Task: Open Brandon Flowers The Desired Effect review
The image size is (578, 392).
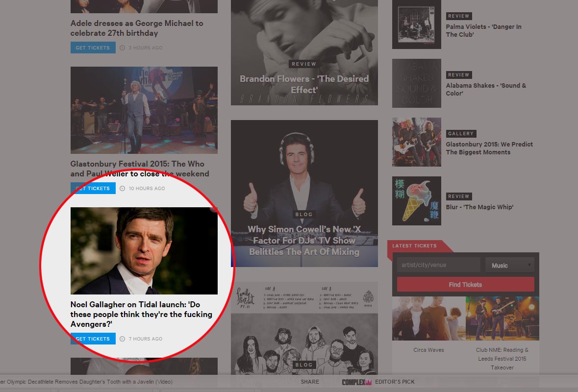Action: click(x=304, y=84)
